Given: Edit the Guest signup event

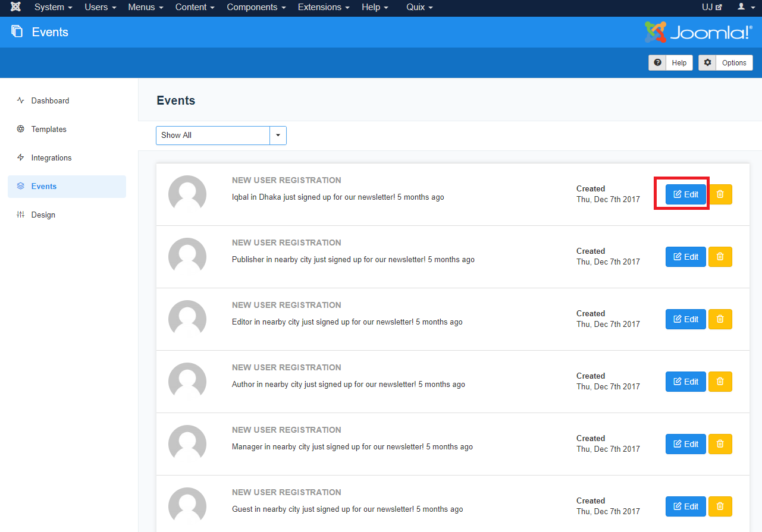Looking at the screenshot, I should pos(685,506).
